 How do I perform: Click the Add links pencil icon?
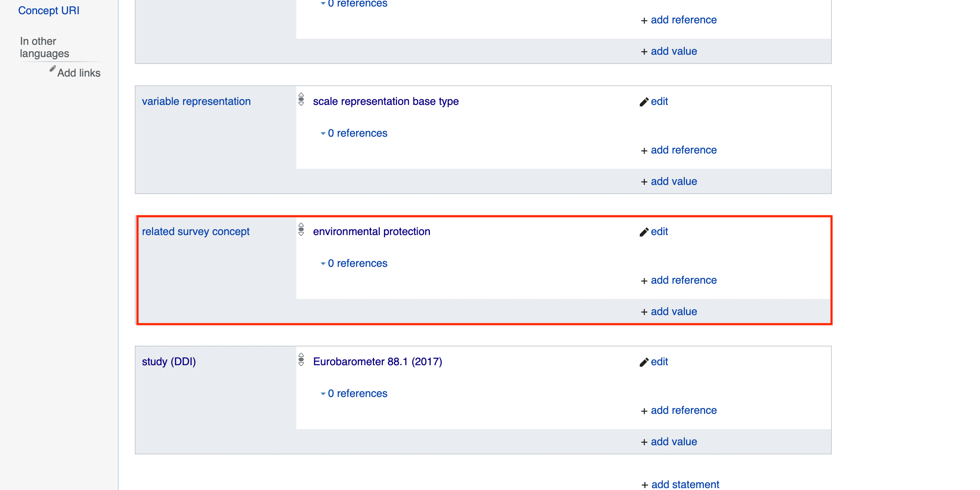(53, 69)
